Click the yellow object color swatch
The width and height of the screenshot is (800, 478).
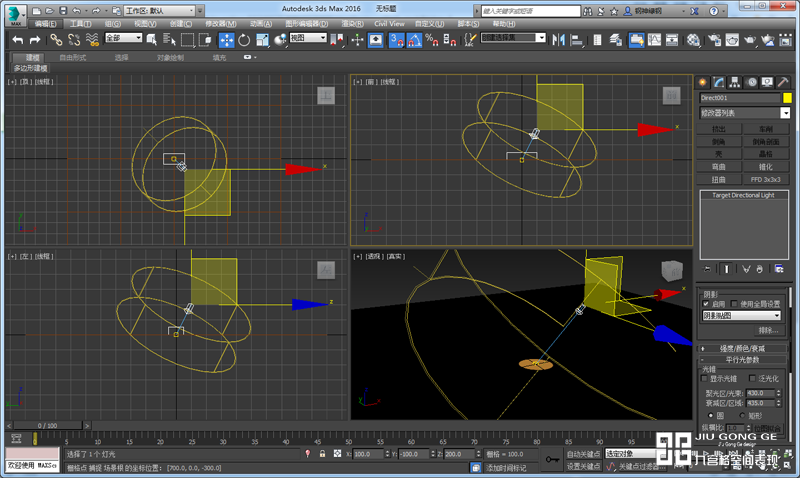787,98
